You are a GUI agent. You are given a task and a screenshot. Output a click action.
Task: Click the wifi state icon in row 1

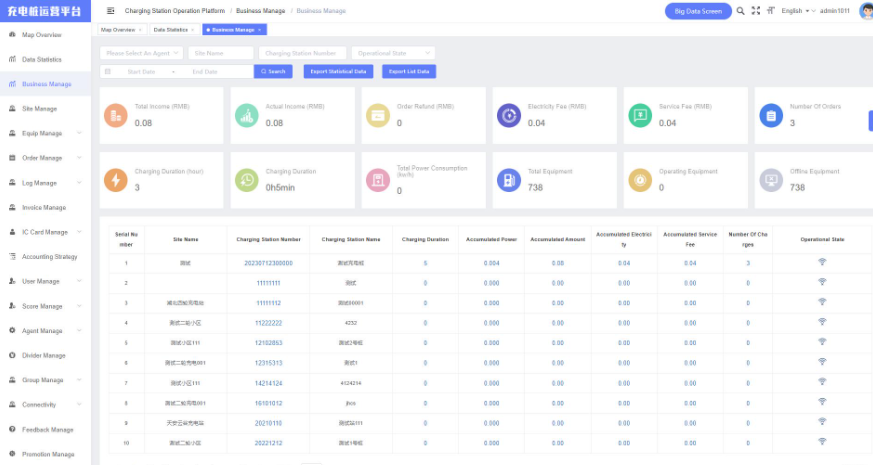tap(822, 262)
